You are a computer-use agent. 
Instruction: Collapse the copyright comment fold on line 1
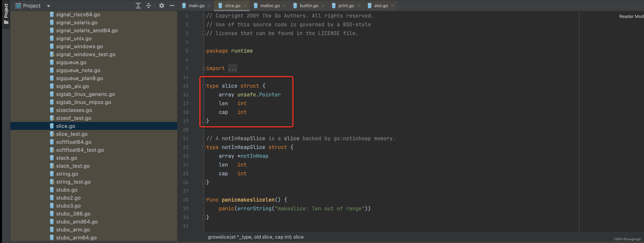[x=204, y=16]
